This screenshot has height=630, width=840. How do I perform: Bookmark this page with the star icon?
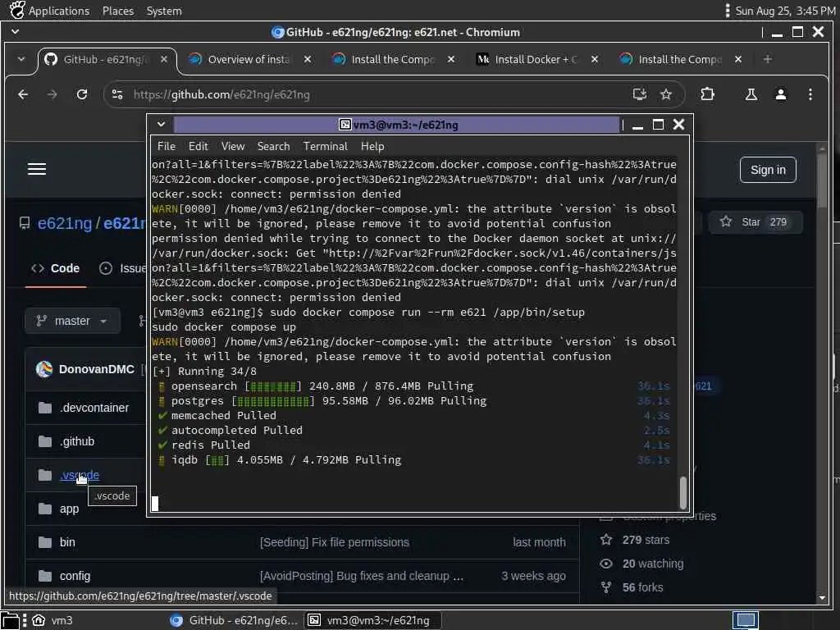pos(666,95)
